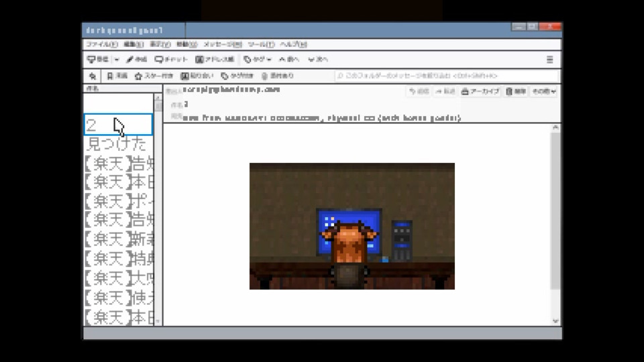Click the message body scrollbar up arrow
644x362 pixels.
coord(555,127)
